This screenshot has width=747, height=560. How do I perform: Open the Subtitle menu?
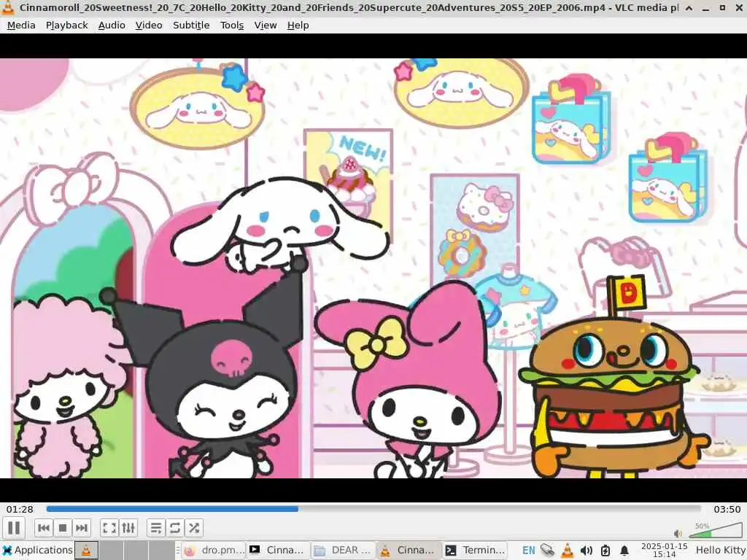(x=191, y=26)
